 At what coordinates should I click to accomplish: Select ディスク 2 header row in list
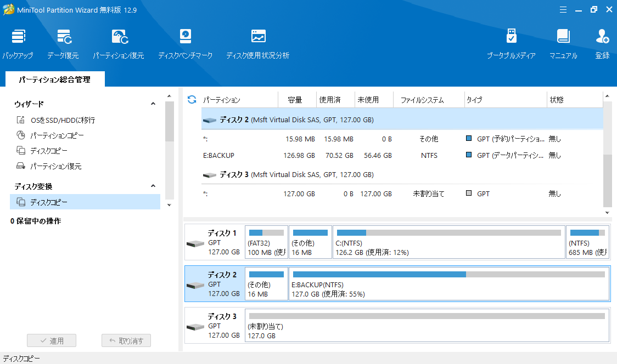point(402,120)
